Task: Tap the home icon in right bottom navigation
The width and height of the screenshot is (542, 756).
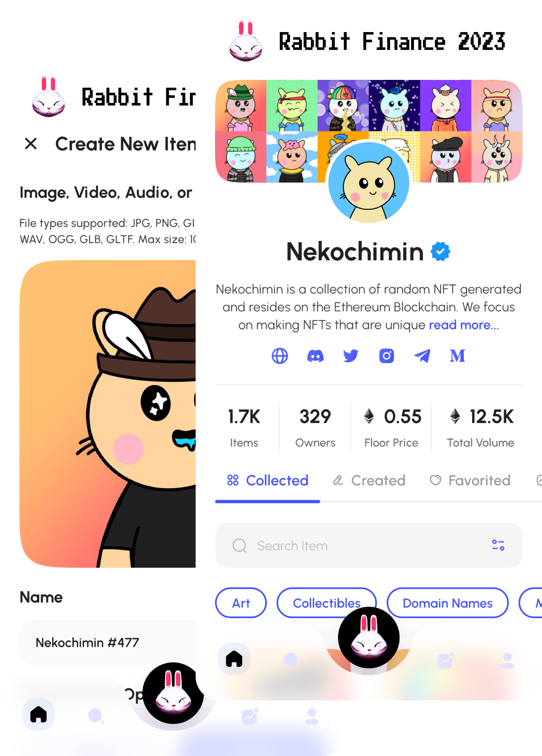Action: tap(234, 659)
